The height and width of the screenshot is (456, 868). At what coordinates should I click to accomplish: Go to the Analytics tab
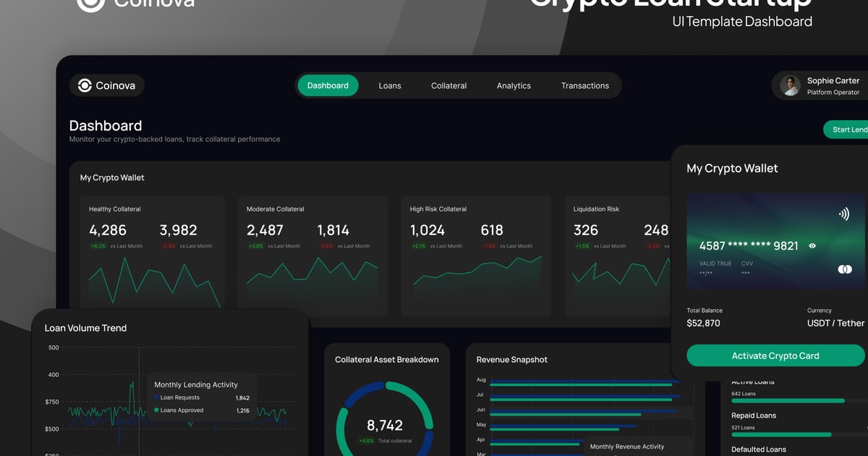point(514,85)
